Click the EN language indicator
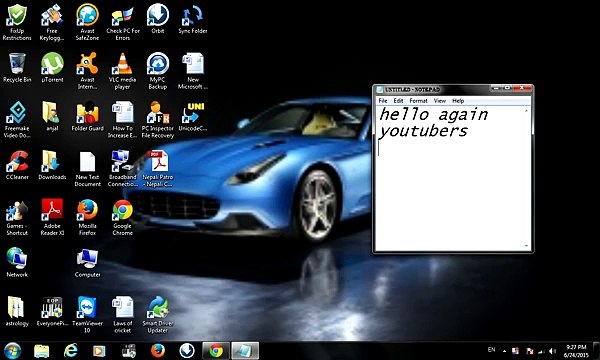 pyautogui.click(x=492, y=350)
